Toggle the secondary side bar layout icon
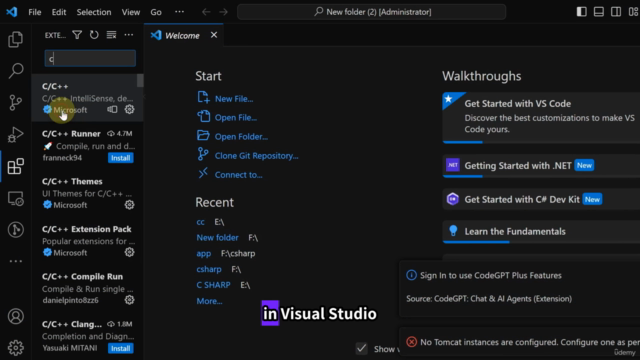Screen dimensions: 640x360 pos(616,12)
